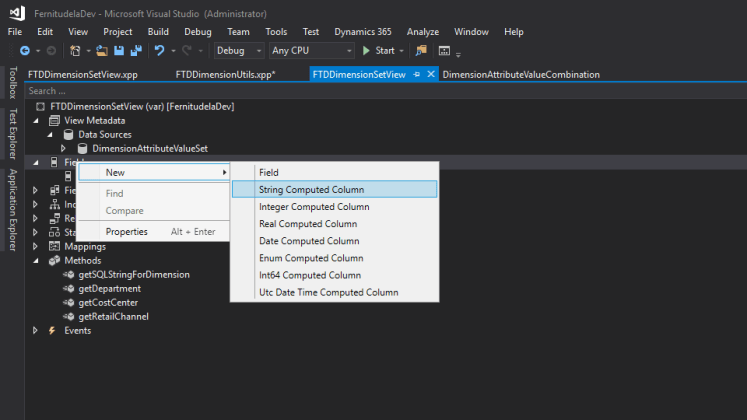Image resolution: width=747 pixels, height=420 pixels.
Task: Open the Undo history dropdown arrow
Action: [x=173, y=51]
